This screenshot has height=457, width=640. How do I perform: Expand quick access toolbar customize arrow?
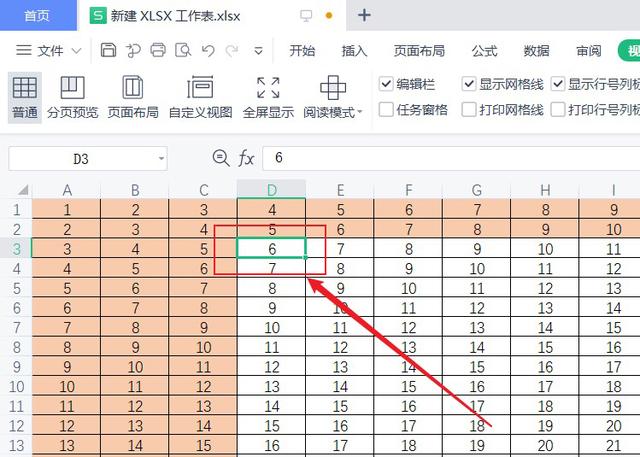258,51
